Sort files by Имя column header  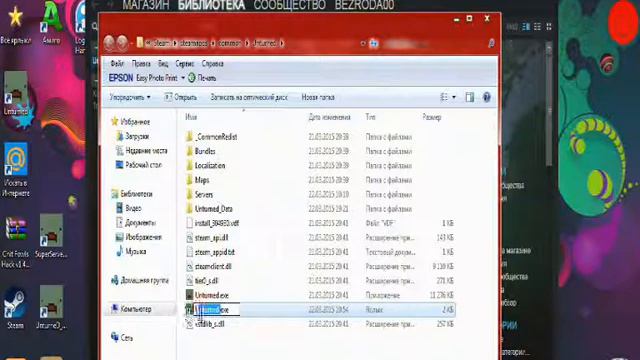coord(191,118)
